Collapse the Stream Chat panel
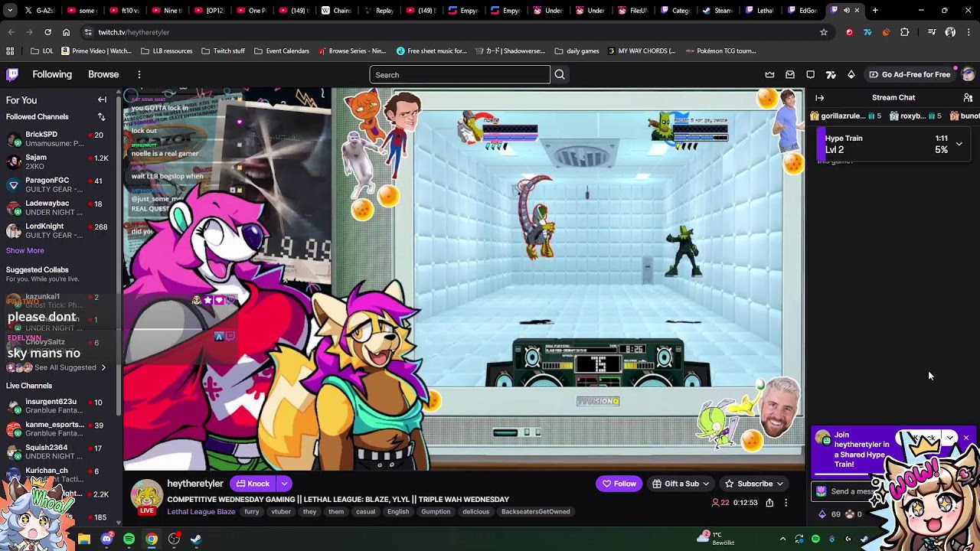The height and width of the screenshot is (551, 980). click(820, 97)
